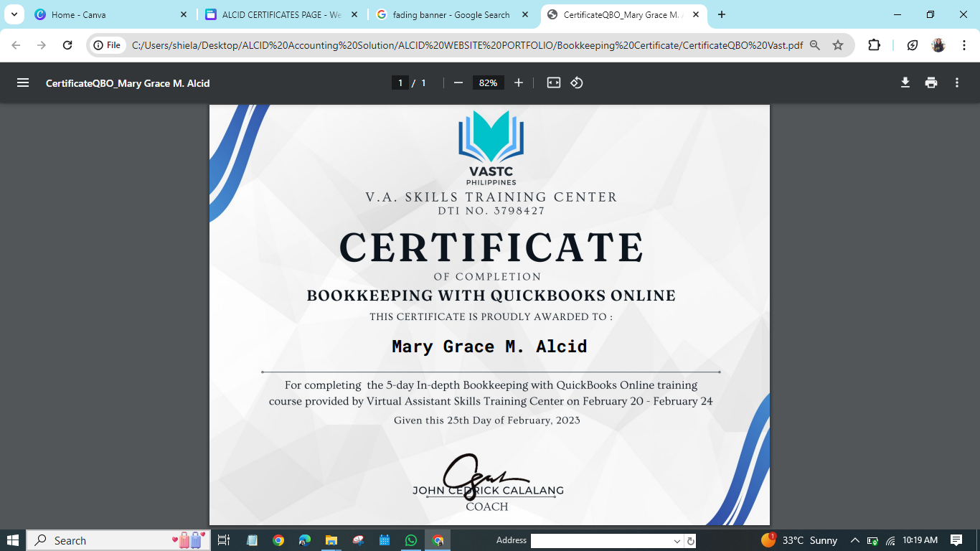The image size is (980, 551).
Task: Switch to the Home - Canva tab
Action: point(108,14)
